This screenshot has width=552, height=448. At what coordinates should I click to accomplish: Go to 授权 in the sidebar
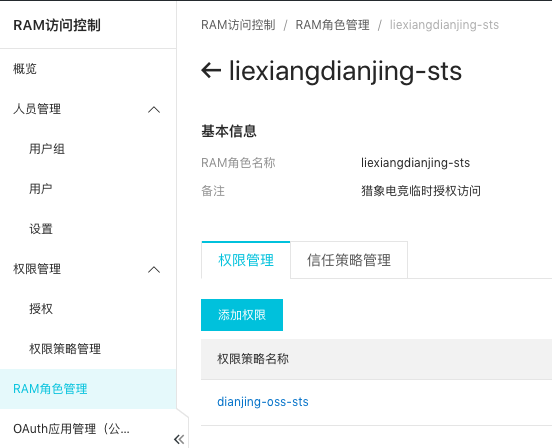pos(40,309)
